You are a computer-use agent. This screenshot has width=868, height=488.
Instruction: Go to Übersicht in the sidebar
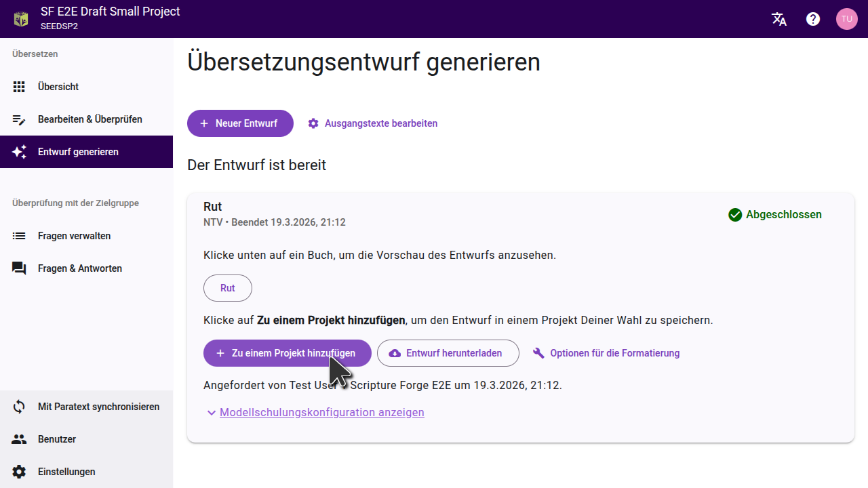(58, 87)
